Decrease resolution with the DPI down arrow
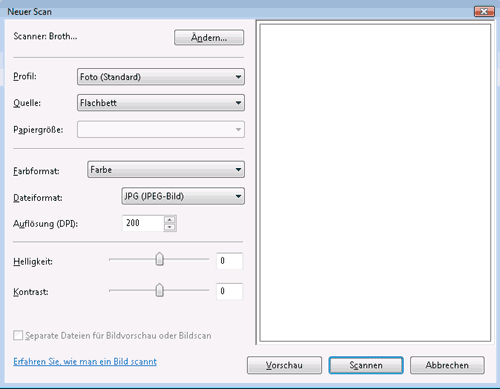This screenshot has width=500, height=389. 170,227
